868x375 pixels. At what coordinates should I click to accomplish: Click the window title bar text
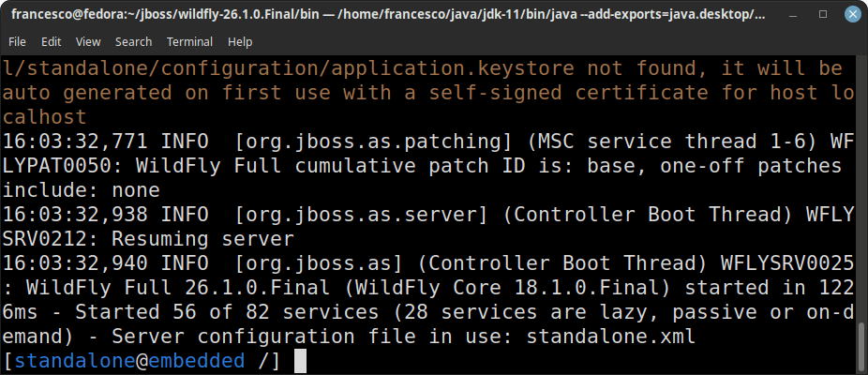point(387,15)
